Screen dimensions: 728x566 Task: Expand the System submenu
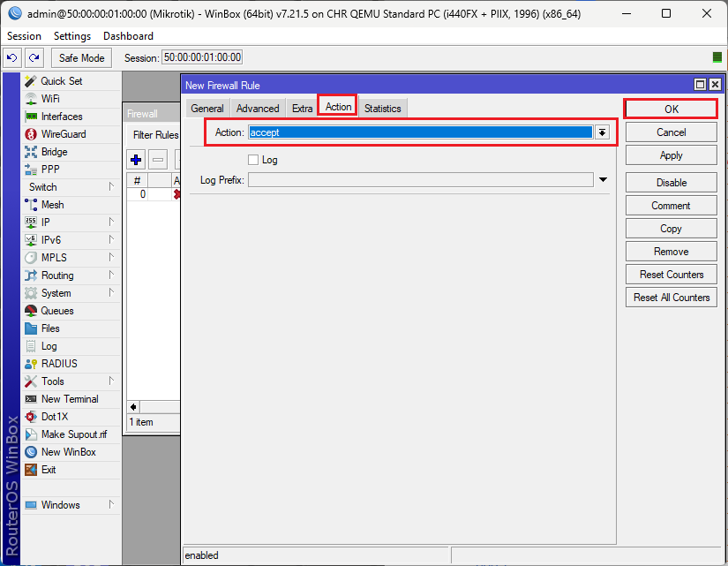111,293
